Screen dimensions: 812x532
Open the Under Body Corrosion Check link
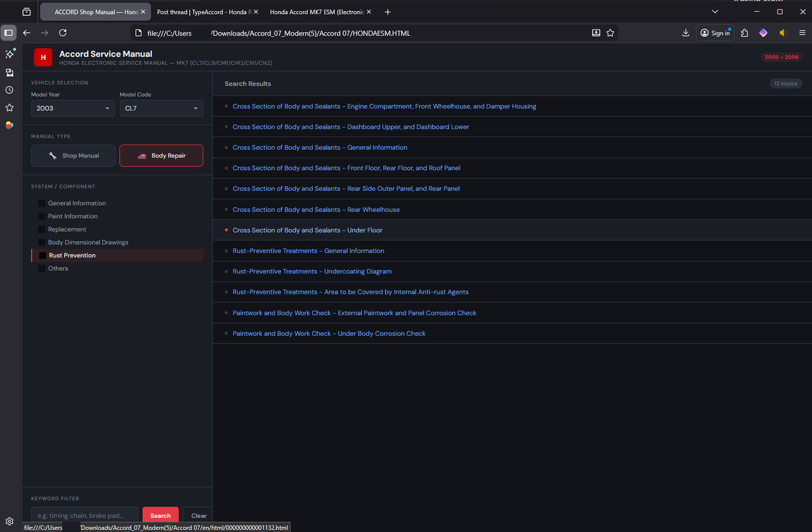point(329,334)
